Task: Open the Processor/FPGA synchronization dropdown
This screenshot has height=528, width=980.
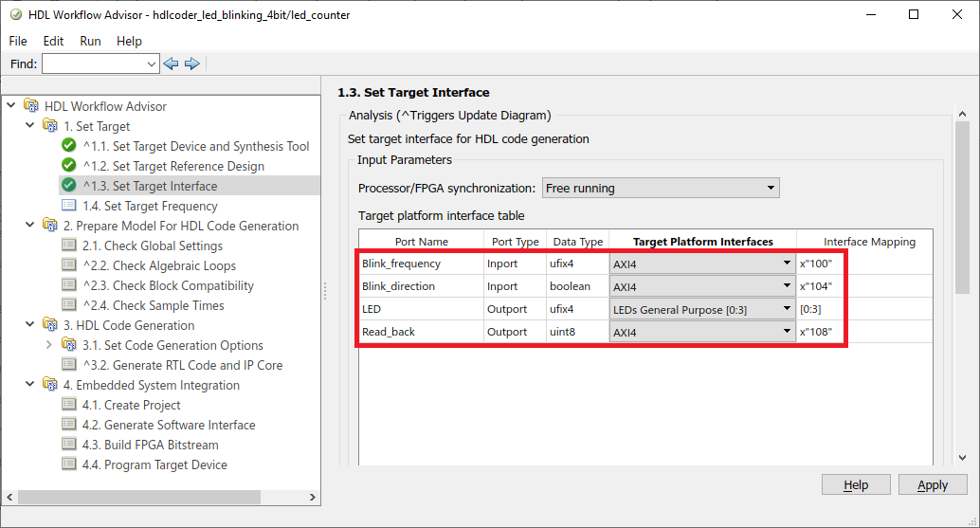Action: tap(661, 188)
